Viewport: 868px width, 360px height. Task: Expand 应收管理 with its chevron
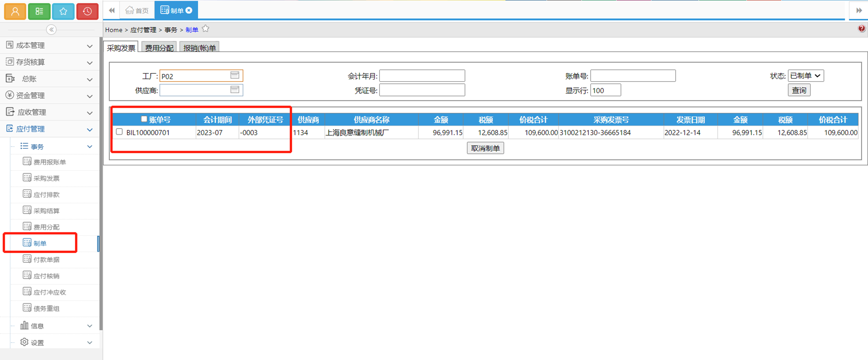coord(90,113)
